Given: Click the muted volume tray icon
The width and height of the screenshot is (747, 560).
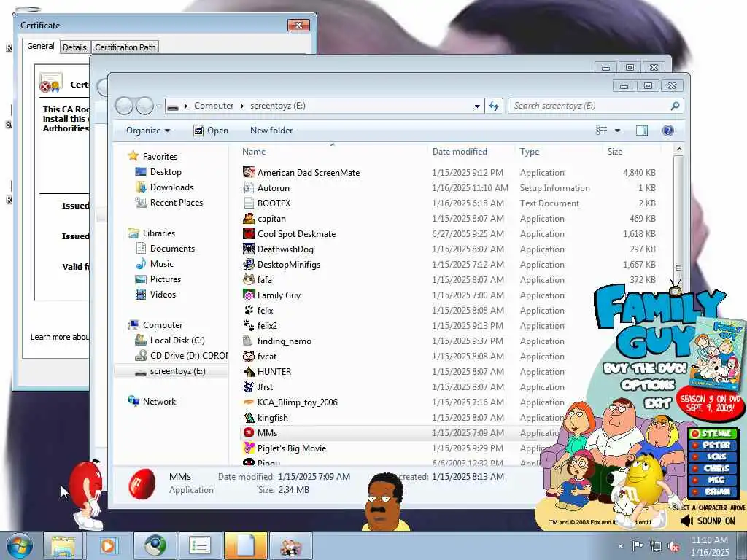Looking at the screenshot, I should tap(673, 547).
